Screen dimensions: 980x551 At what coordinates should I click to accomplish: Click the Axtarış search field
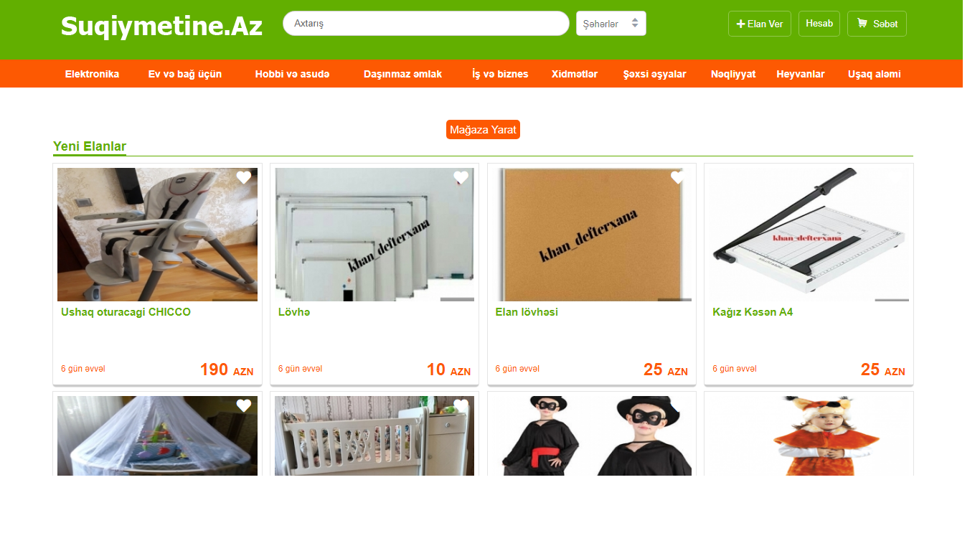pyautogui.click(x=426, y=24)
